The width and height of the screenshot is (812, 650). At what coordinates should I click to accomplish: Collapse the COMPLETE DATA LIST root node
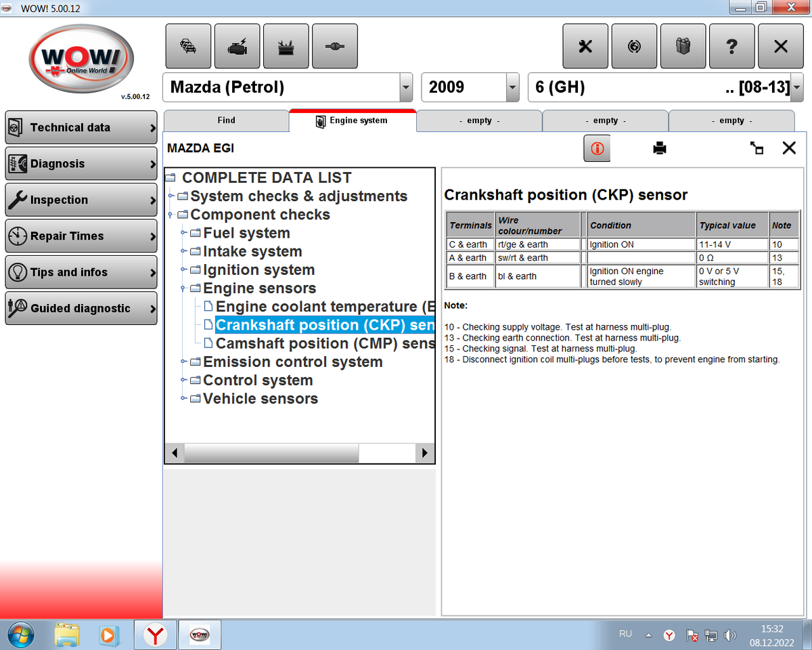[171, 178]
